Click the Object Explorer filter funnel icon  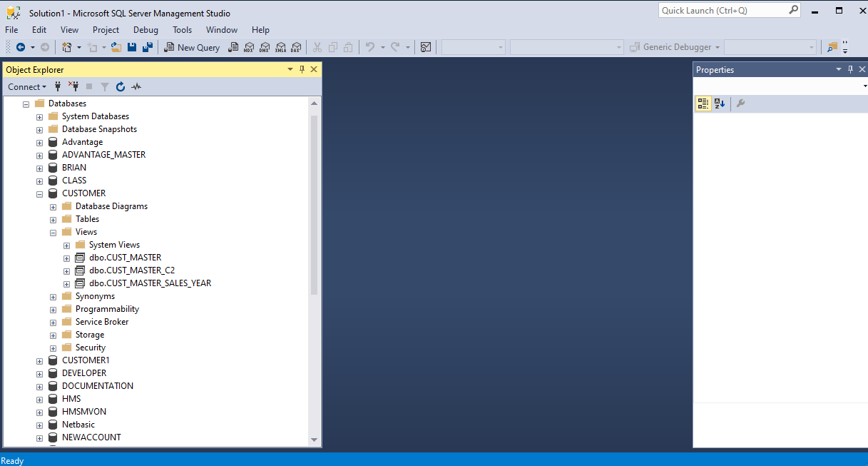click(x=105, y=86)
